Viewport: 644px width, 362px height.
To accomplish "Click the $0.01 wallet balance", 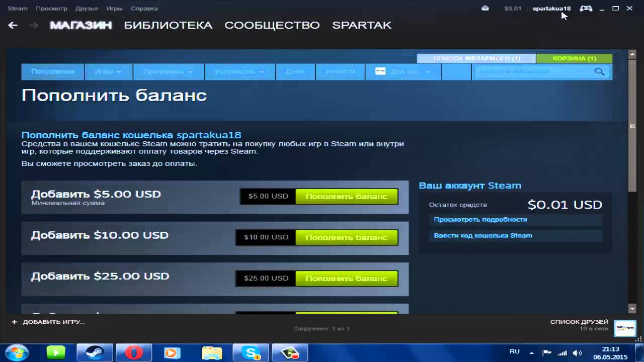I will 513,9.
